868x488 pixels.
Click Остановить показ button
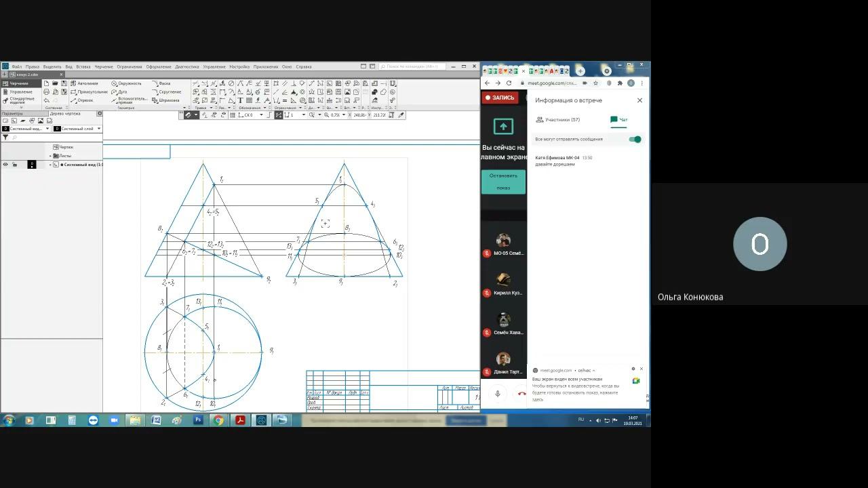pyautogui.click(x=503, y=182)
